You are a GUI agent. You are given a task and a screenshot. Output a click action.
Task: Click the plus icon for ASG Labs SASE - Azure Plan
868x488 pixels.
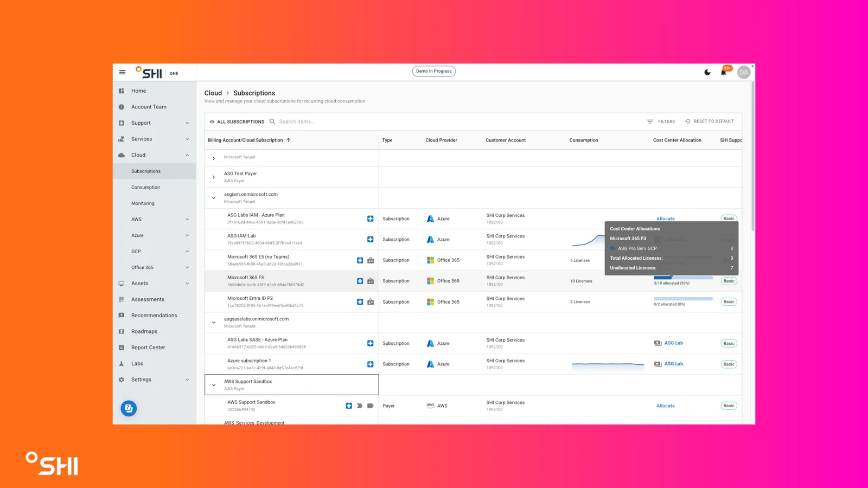tap(370, 343)
